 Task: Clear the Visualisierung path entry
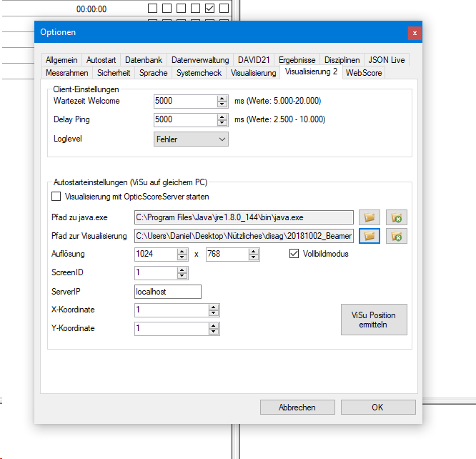pyautogui.click(x=396, y=236)
